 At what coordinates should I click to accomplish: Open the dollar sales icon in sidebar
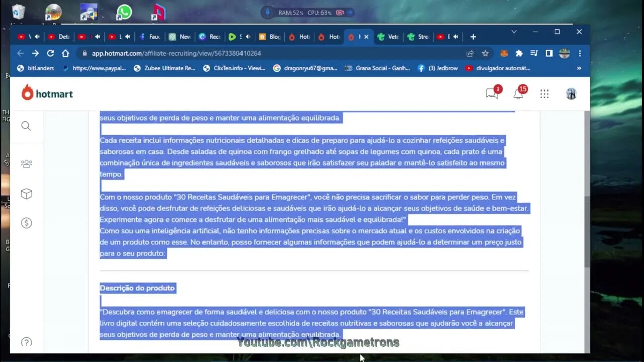26,223
